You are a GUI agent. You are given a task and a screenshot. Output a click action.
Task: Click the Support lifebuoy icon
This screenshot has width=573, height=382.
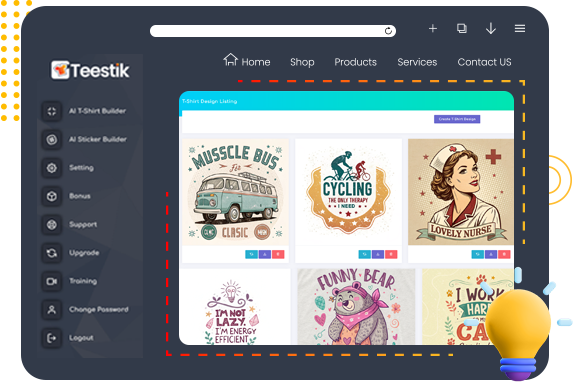point(52,224)
